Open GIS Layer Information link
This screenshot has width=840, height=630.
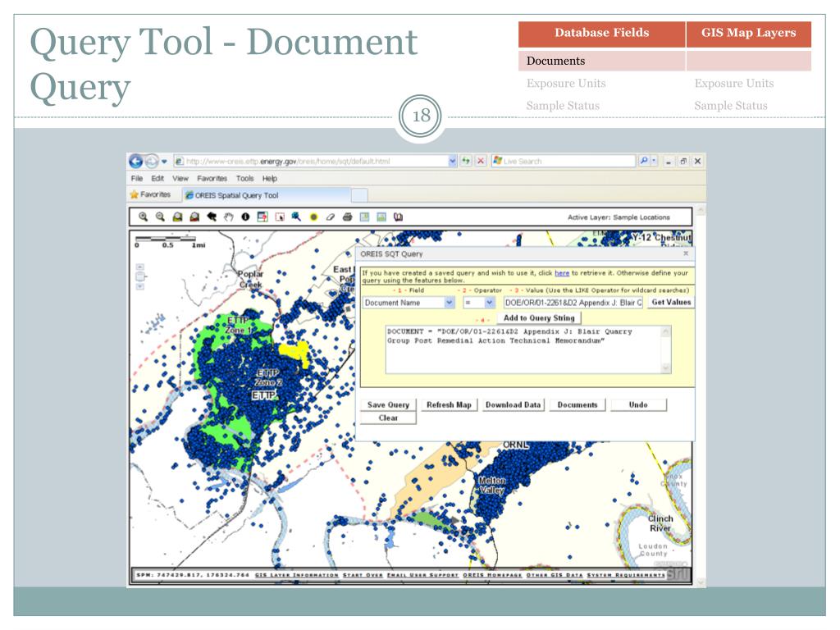(x=296, y=575)
